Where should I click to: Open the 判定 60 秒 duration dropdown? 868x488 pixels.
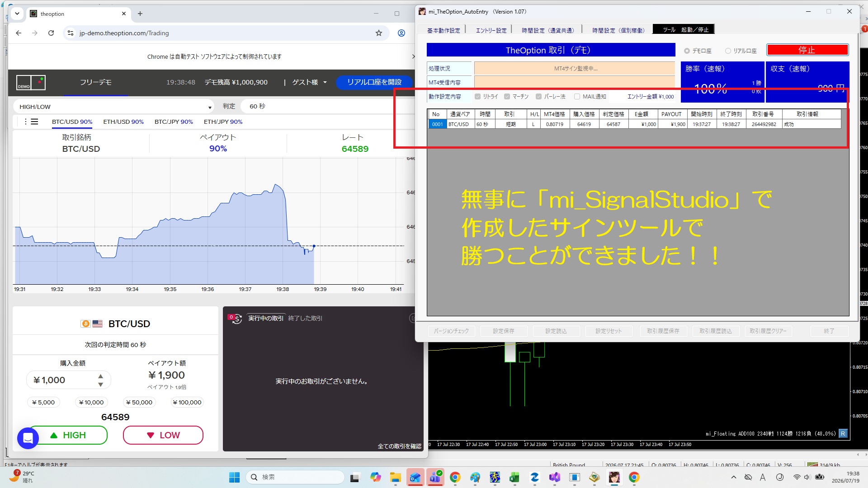(x=328, y=106)
